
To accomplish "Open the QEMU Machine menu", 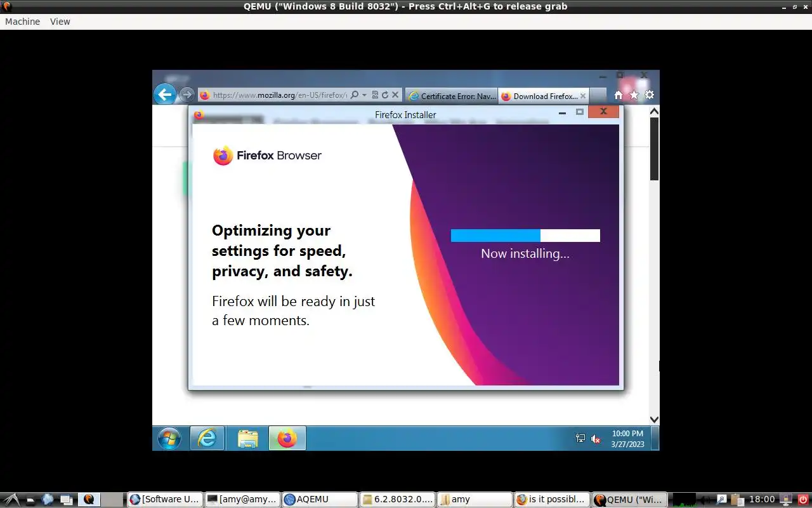I will pos(22,22).
